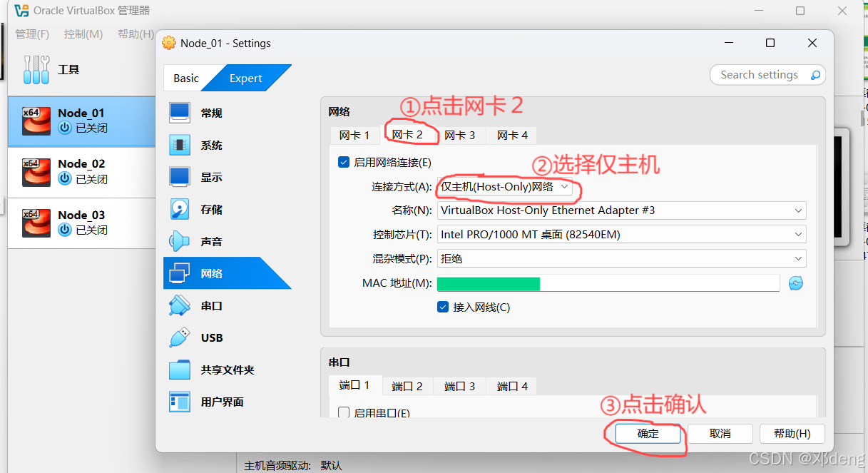The width and height of the screenshot is (868, 473).
Task: Switch to 端口 3 tab
Action: [460, 386]
